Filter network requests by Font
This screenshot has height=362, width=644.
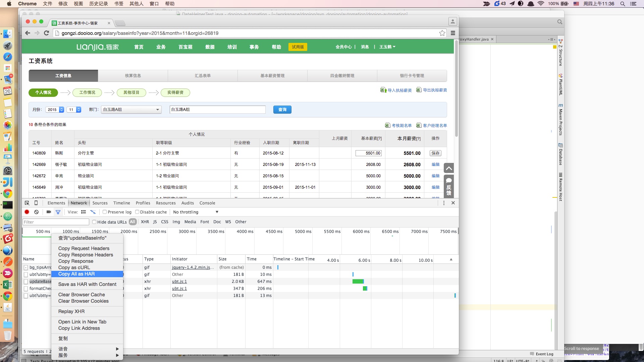coord(205,222)
